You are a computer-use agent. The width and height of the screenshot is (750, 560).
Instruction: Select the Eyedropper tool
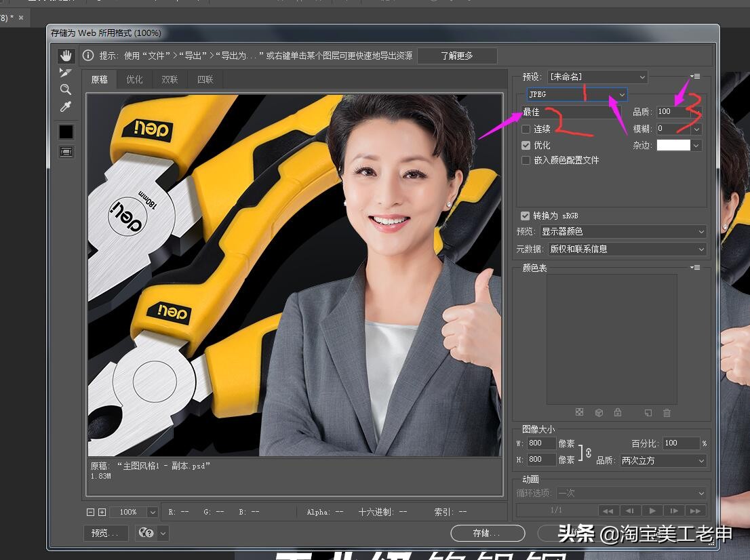(66, 106)
